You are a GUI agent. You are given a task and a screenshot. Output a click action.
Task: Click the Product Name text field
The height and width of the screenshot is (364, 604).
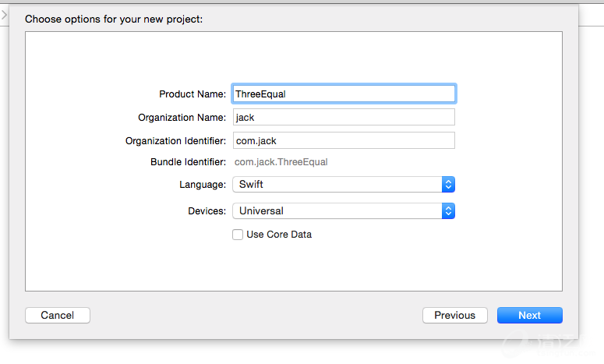click(343, 94)
